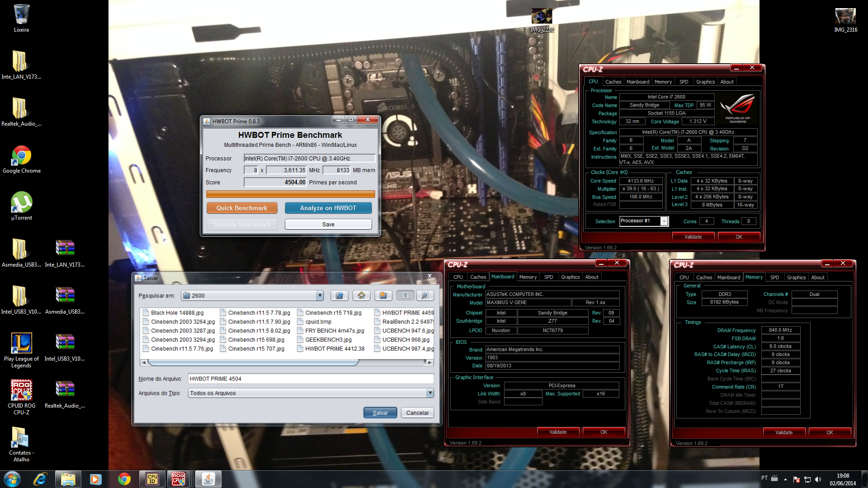Click the orange HWBOT Prime progress bar
This screenshot has width=868, height=488.
pos(291,194)
